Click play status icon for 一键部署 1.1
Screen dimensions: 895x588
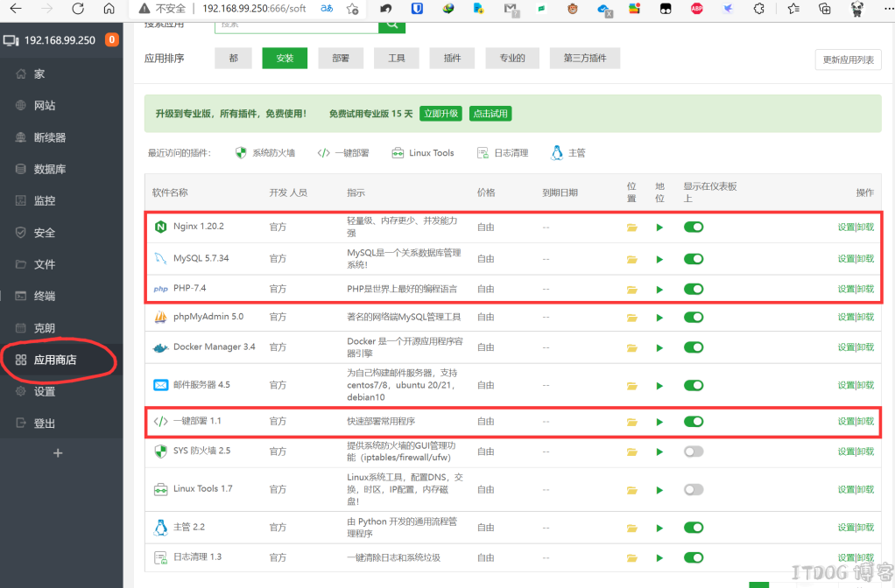click(x=659, y=422)
